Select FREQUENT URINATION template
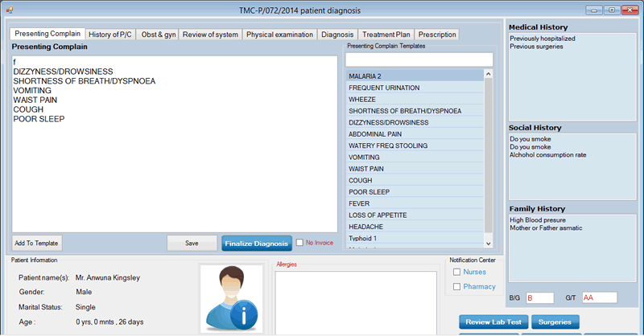The image size is (644, 336). coord(415,88)
